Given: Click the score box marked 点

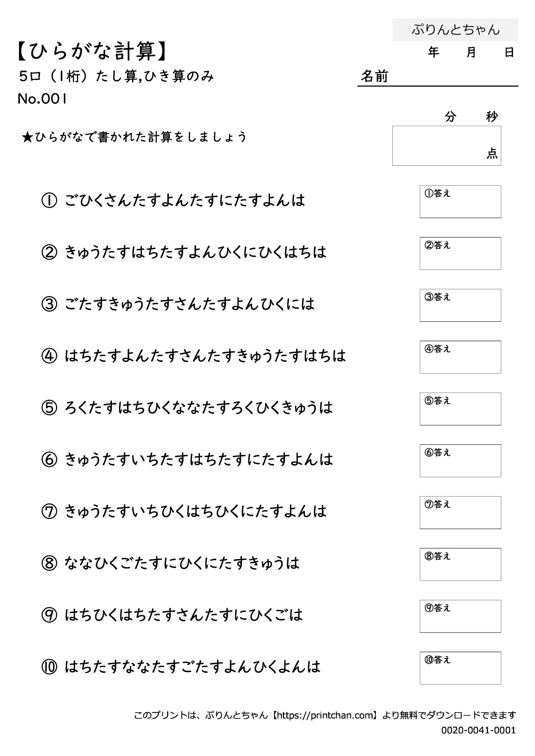Looking at the screenshot, I should 446,146.
